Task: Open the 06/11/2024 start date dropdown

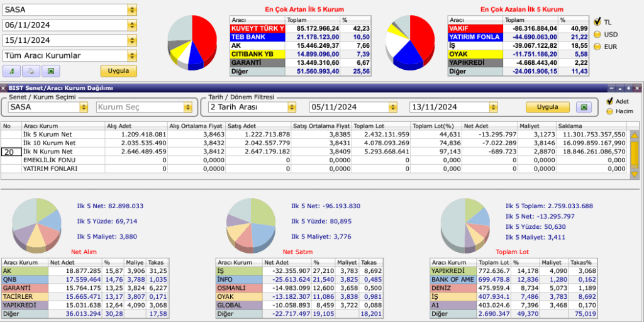Action: pyautogui.click(x=132, y=25)
